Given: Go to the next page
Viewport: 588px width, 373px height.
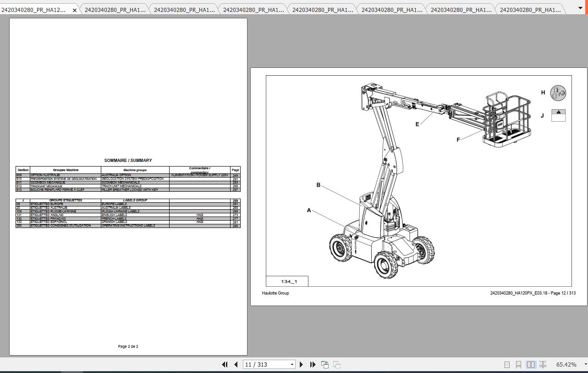Looking at the screenshot, I should [301, 364].
